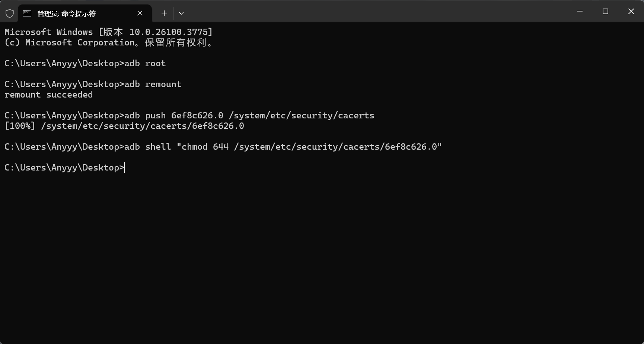
Task: Click the empty terminal area below the prompt
Action: (x=322, y=257)
